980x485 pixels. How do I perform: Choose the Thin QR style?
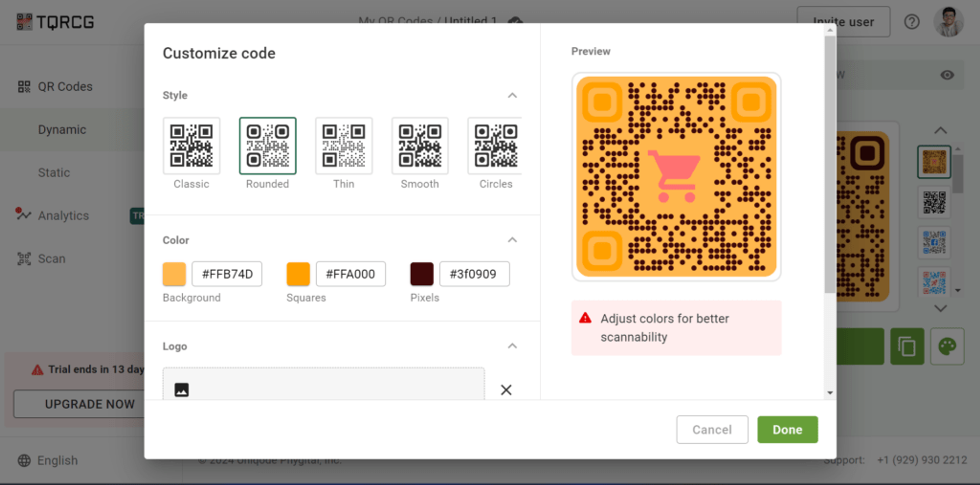(x=344, y=146)
